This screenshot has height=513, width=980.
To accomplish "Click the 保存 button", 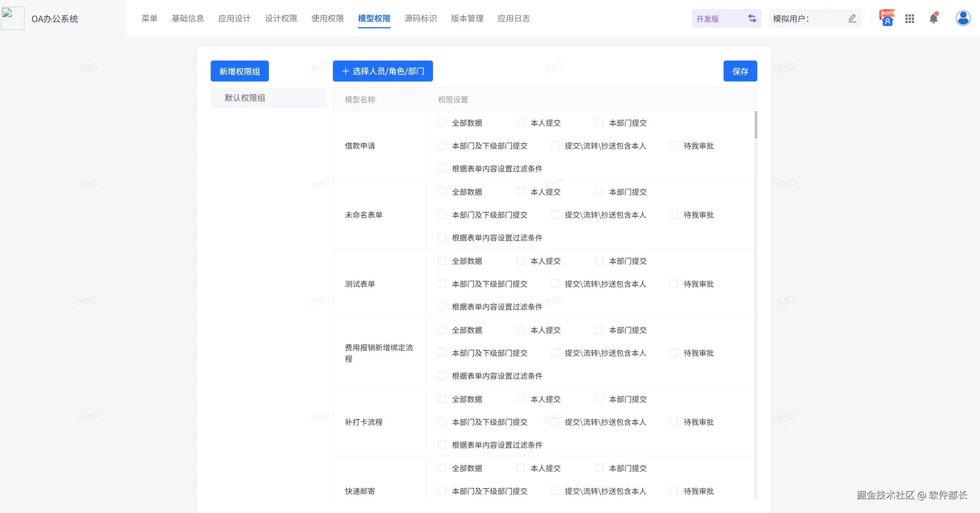I will point(740,71).
